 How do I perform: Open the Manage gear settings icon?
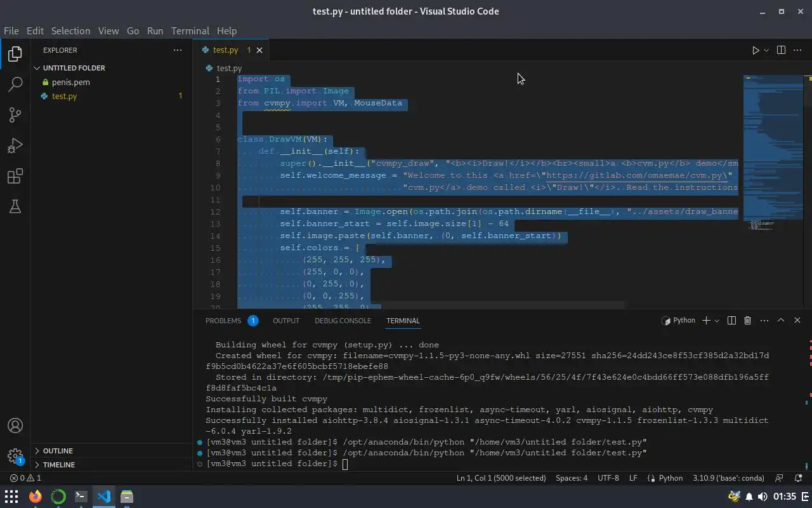pos(15,456)
